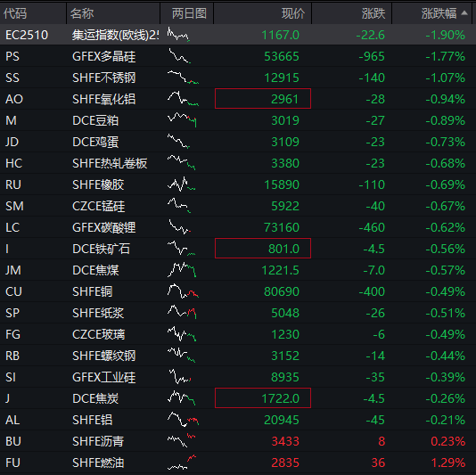
Task: Click the change percent 0.23%
Action: pos(447,441)
